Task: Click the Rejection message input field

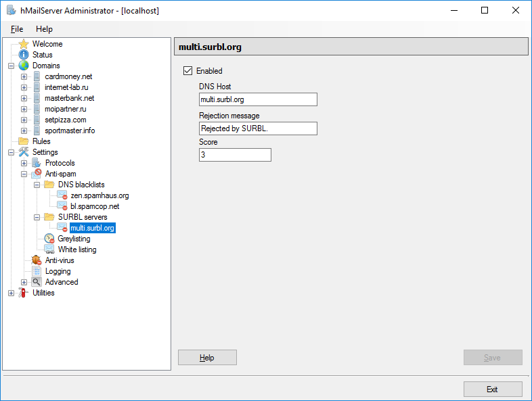Action: click(x=258, y=128)
